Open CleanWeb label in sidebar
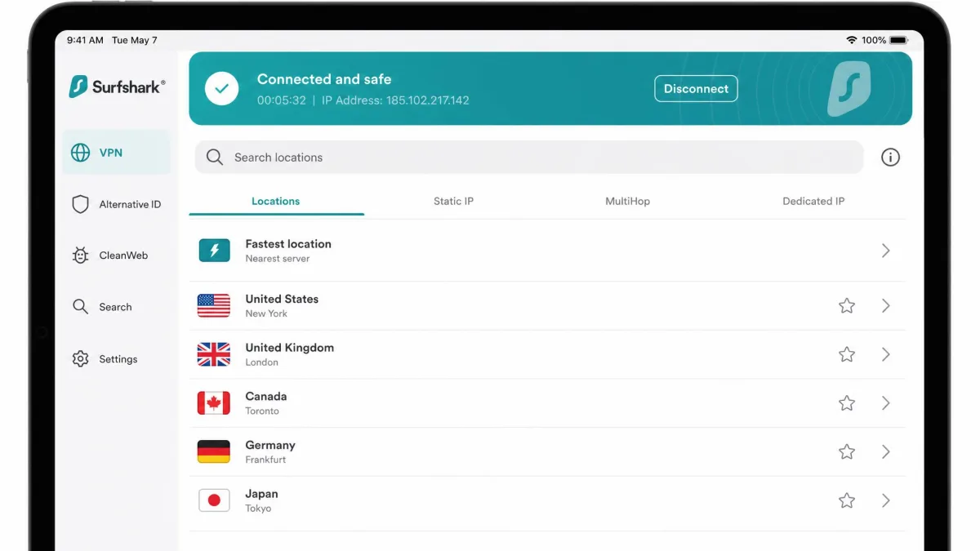This screenshot has height=551, width=980. [123, 256]
